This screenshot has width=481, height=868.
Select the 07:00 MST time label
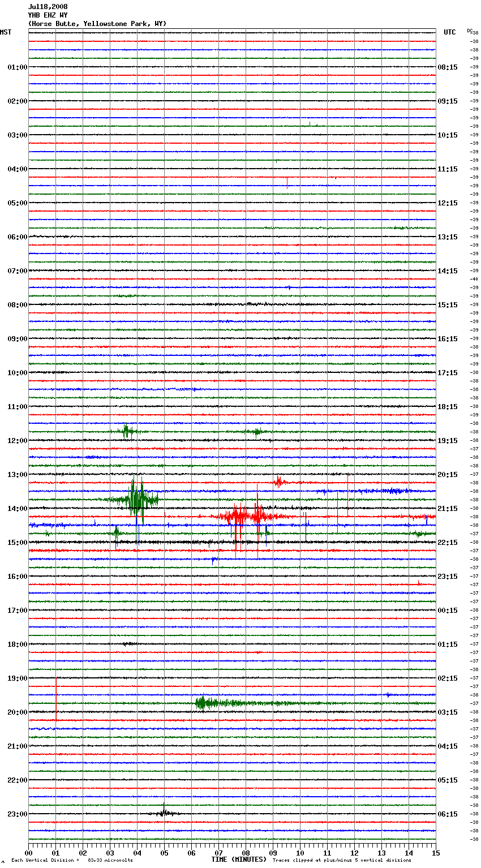[x=17, y=271]
